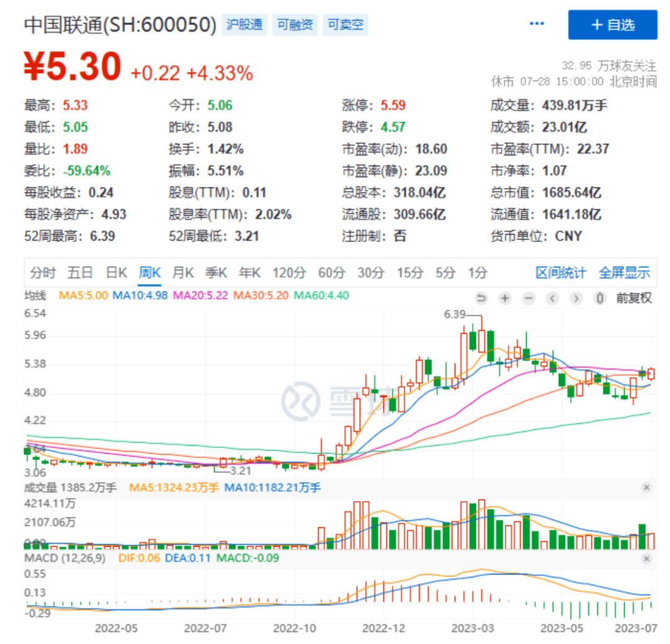670x644 pixels.
Task: Open the 前复权 adjustment dropdown
Action: tap(633, 298)
